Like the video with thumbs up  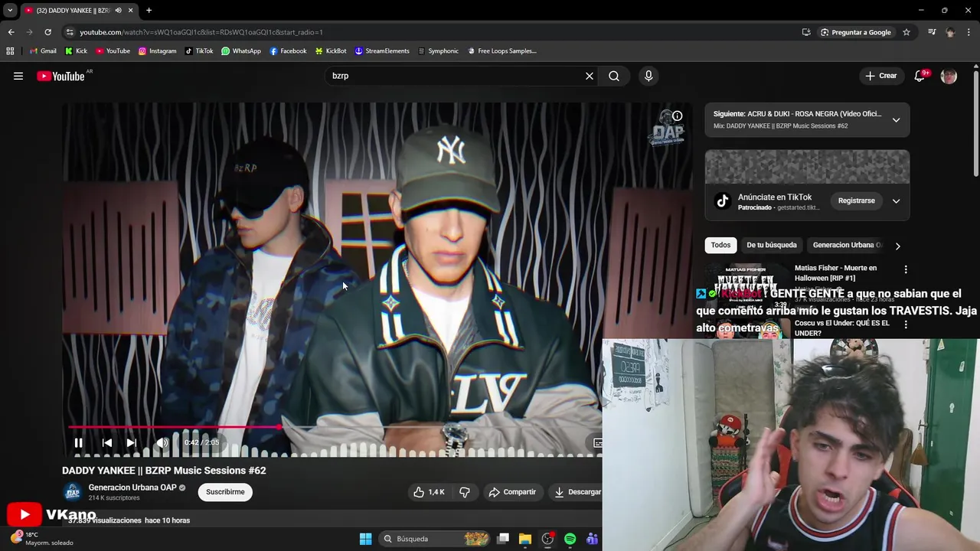(x=428, y=492)
